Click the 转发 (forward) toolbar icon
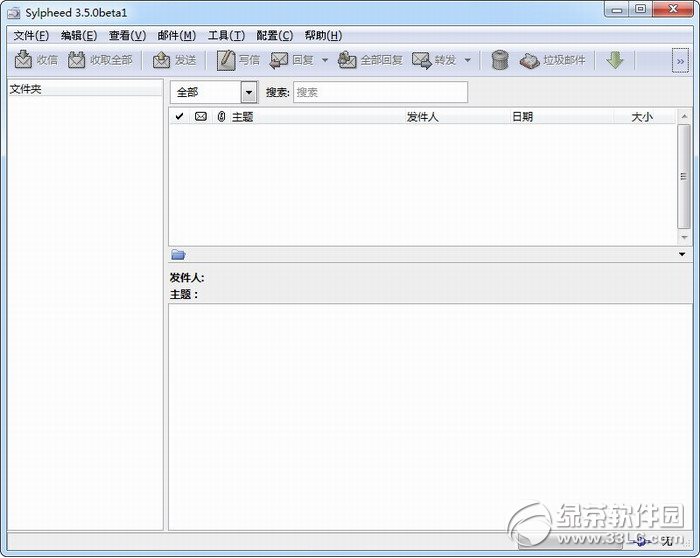 point(421,60)
